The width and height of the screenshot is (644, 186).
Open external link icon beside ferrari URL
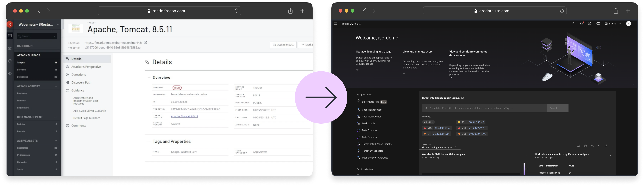146,42
